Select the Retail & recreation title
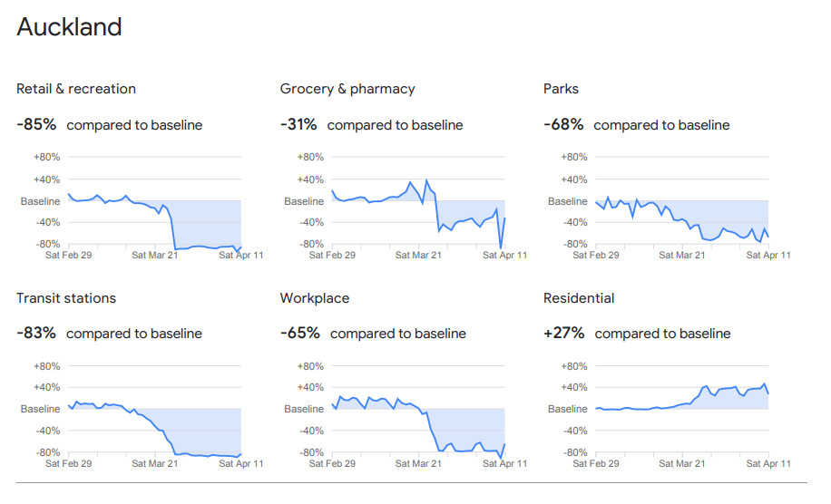This screenshot has width=831, height=504. [x=76, y=89]
